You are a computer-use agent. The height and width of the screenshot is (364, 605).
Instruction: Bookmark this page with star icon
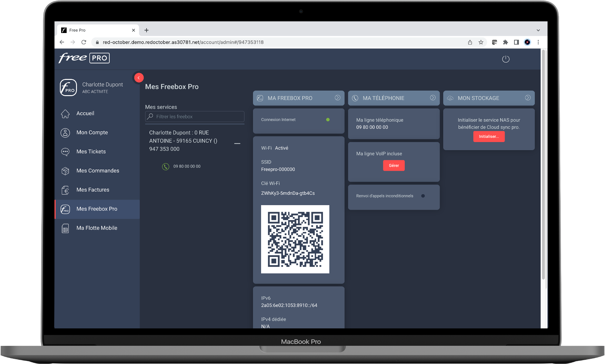click(481, 42)
